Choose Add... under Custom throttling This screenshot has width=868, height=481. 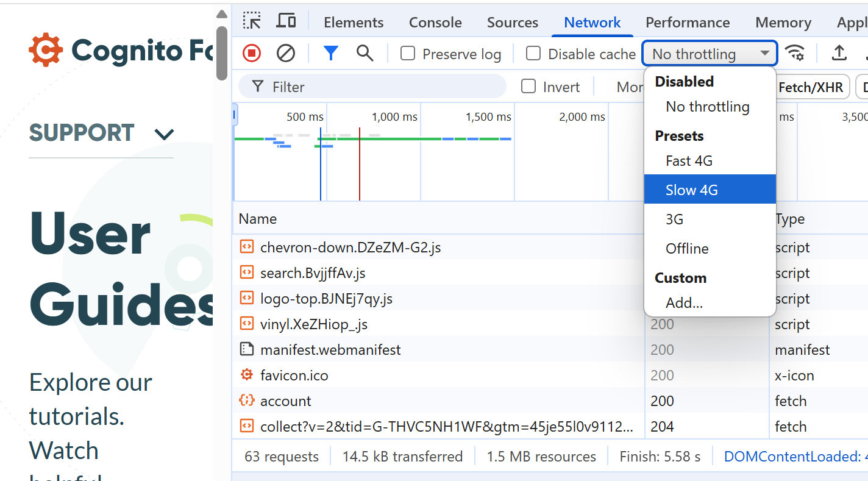point(685,302)
